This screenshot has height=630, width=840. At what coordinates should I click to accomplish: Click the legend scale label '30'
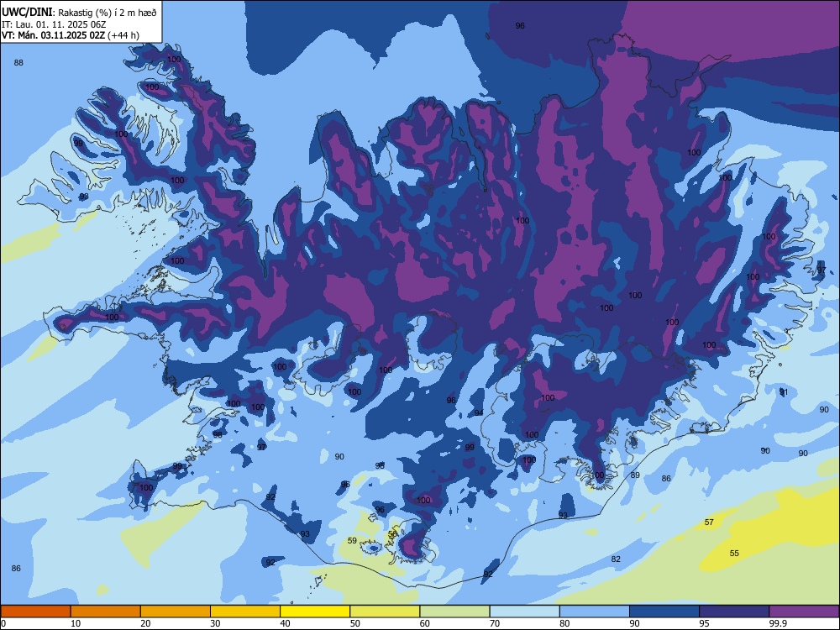[215, 623]
